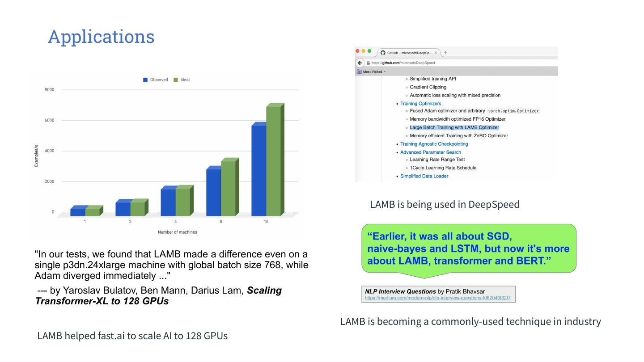Click the Most Visited bookmarks folder icon
The height and width of the screenshot is (362, 644).
(x=359, y=72)
